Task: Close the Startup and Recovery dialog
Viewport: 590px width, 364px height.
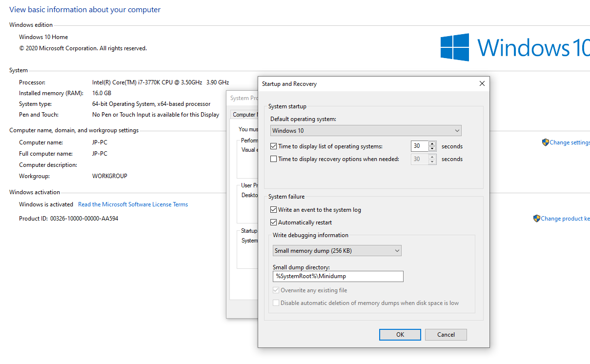Action: pyautogui.click(x=482, y=83)
